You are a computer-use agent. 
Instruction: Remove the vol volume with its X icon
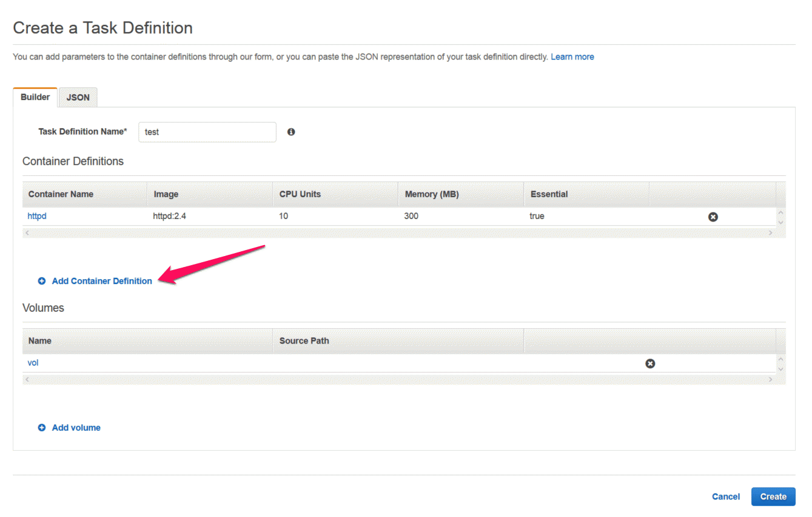[x=650, y=363]
